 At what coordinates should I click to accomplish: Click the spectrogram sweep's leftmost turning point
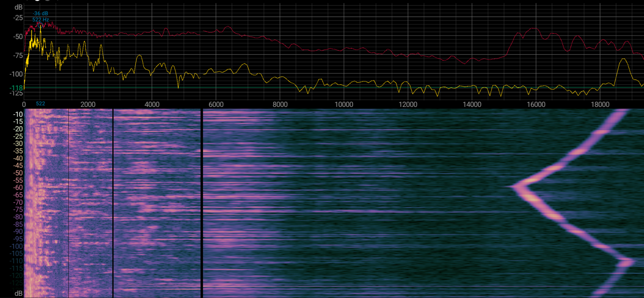[514, 187]
